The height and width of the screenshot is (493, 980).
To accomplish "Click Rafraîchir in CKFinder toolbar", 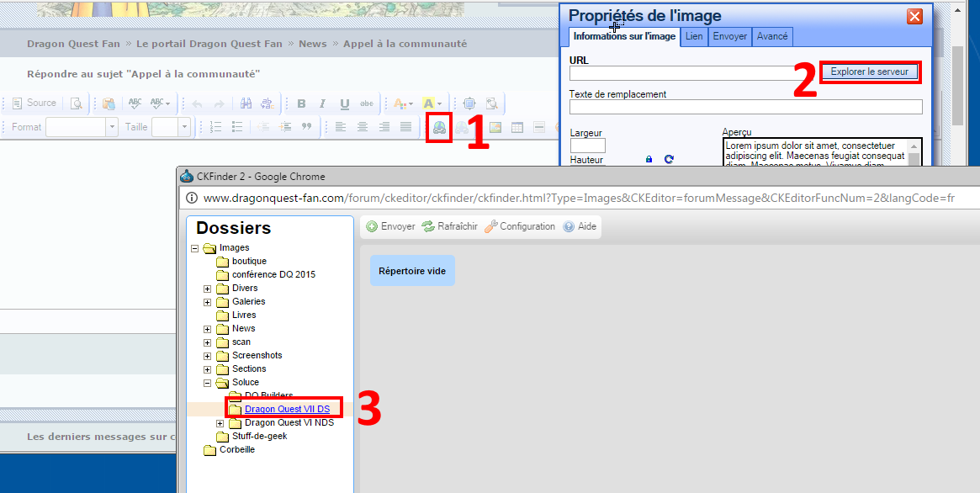I will coord(450,226).
